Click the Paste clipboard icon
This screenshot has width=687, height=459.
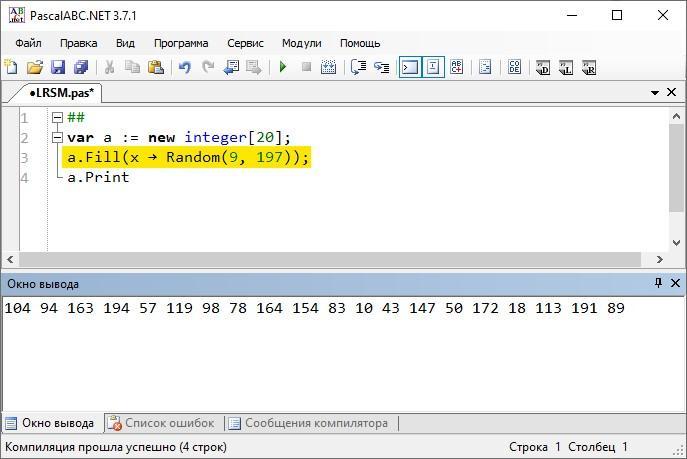click(156, 67)
